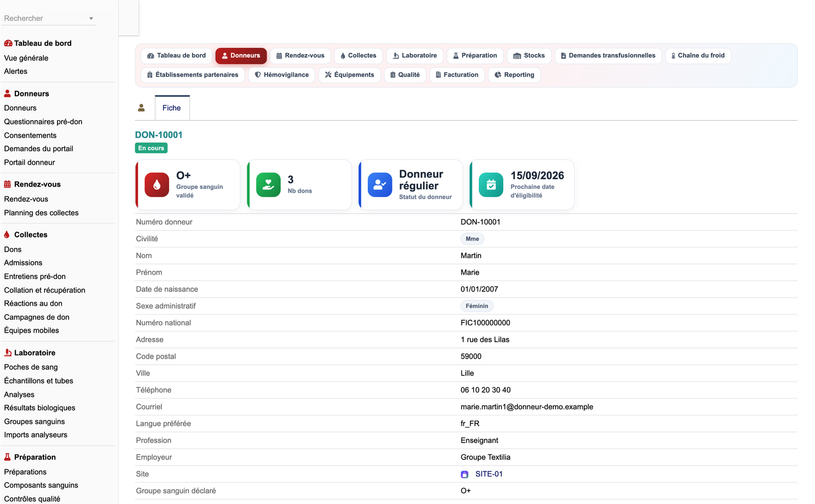Click the flask icon beside Préparation sidebar heading

point(7,457)
